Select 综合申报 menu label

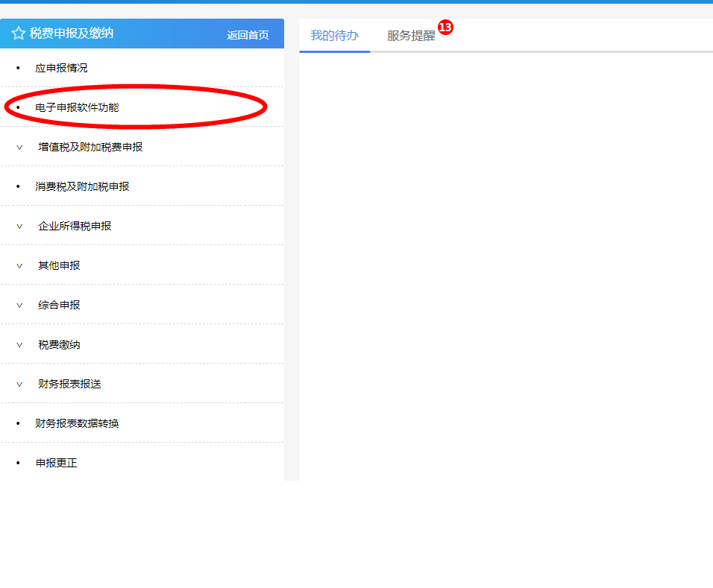[59, 305]
